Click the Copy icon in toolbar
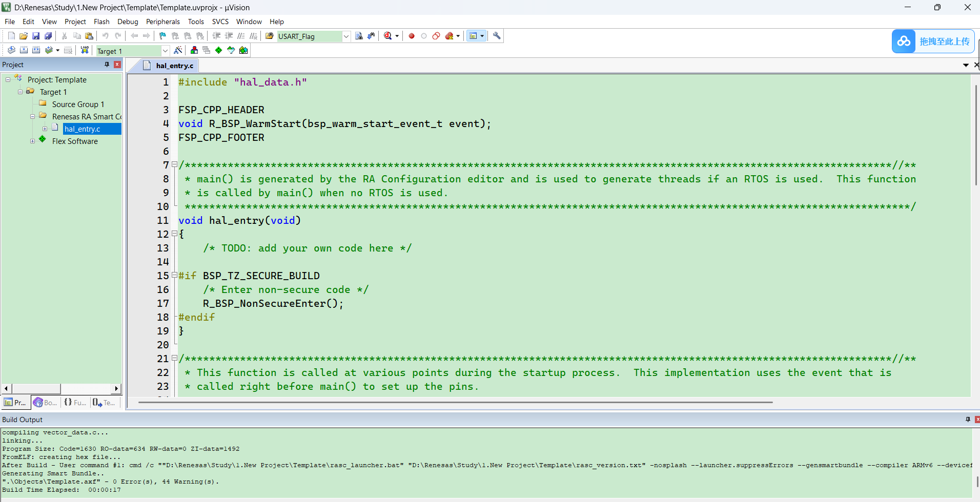980x502 pixels. pyautogui.click(x=77, y=36)
